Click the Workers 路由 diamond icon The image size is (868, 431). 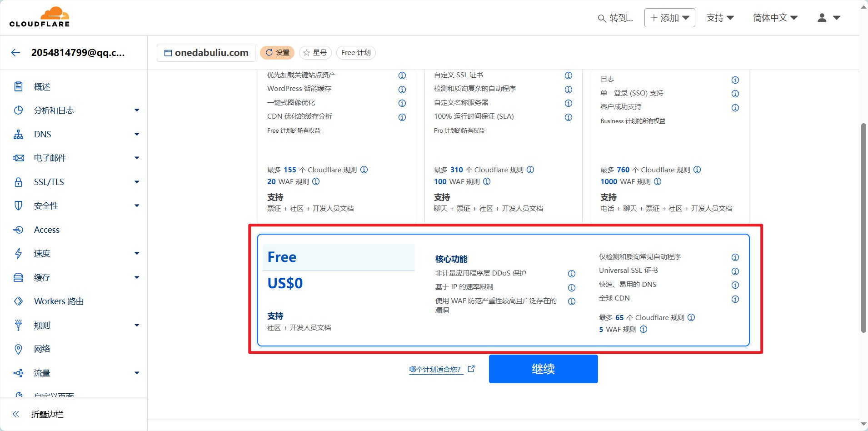18,301
